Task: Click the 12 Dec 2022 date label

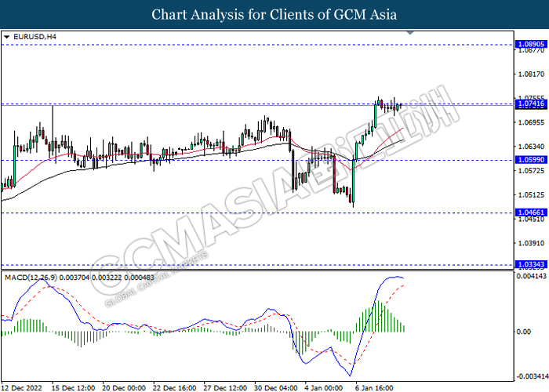Action: click(22, 388)
